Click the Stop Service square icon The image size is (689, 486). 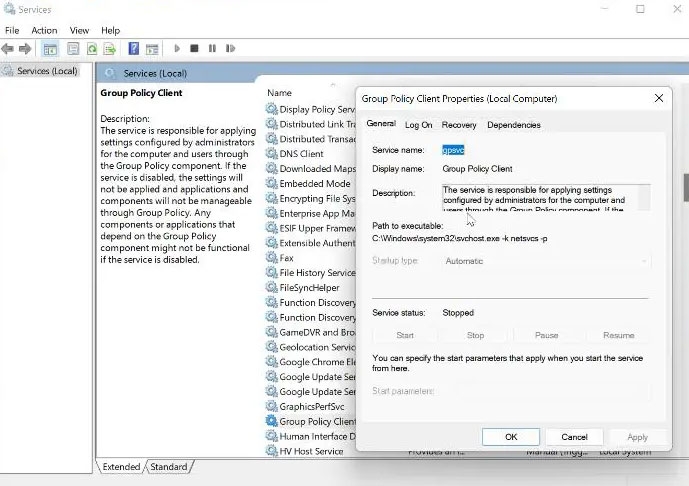point(194,48)
